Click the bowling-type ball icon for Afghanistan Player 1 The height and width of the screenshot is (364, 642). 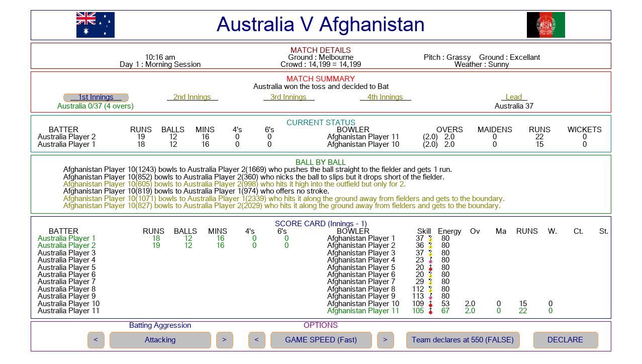coord(430,239)
